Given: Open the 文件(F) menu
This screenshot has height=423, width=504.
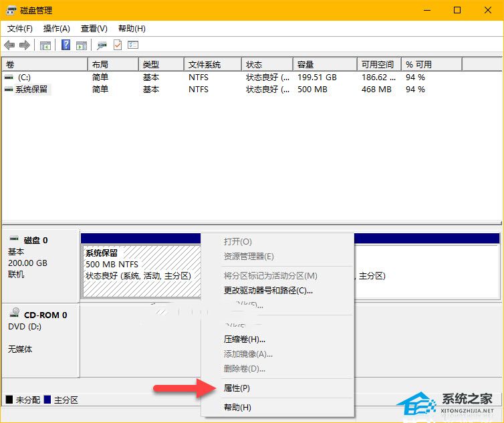Looking at the screenshot, I should coord(19,29).
